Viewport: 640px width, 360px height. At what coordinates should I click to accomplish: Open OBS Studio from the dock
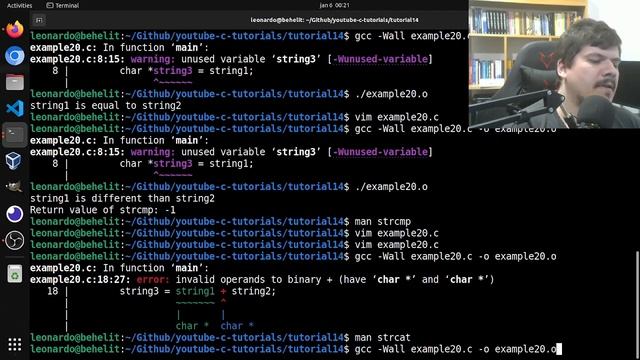tap(15, 240)
